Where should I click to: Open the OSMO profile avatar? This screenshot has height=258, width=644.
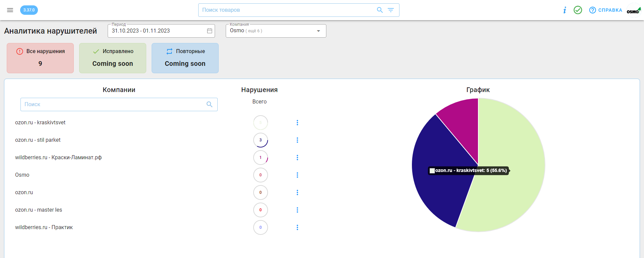(634, 10)
